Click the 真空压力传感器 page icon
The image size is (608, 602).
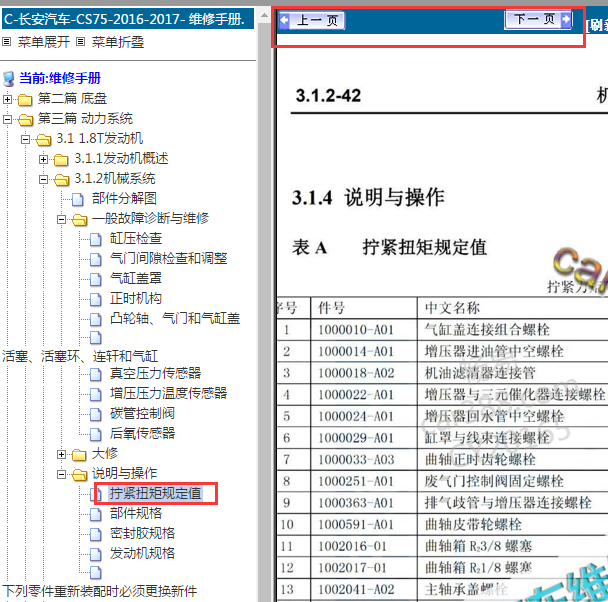(96, 374)
